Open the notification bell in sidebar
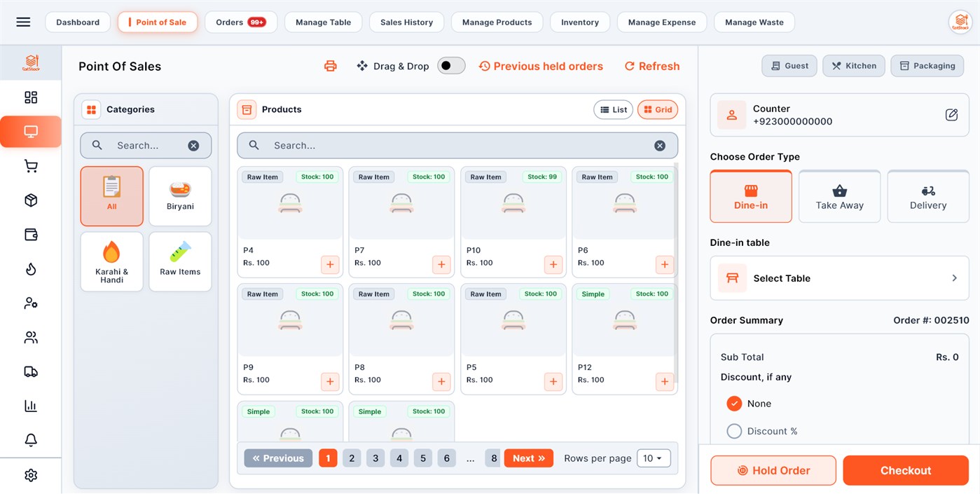Image resolution: width=980 pixels, height=494 pixels. click(31, 440)
